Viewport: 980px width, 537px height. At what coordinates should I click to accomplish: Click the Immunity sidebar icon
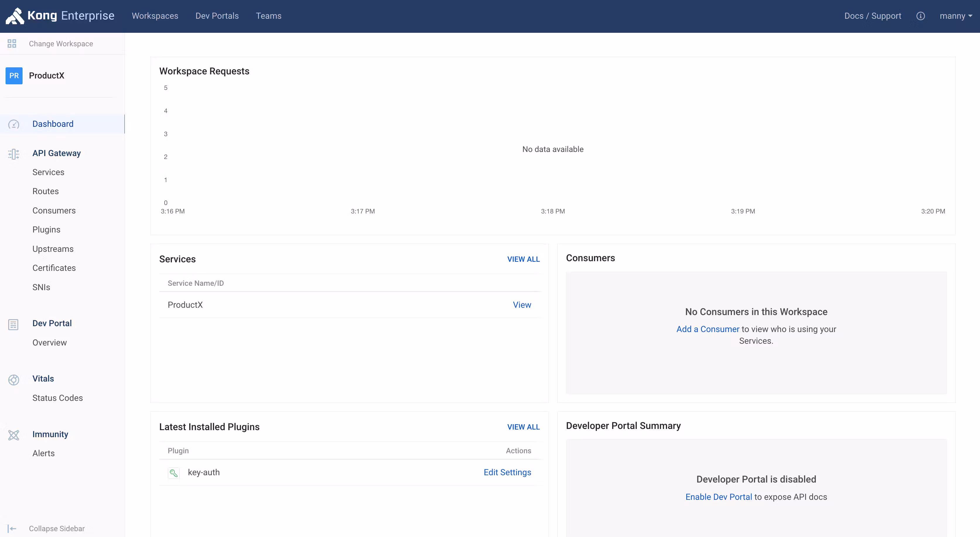[14, 435]
